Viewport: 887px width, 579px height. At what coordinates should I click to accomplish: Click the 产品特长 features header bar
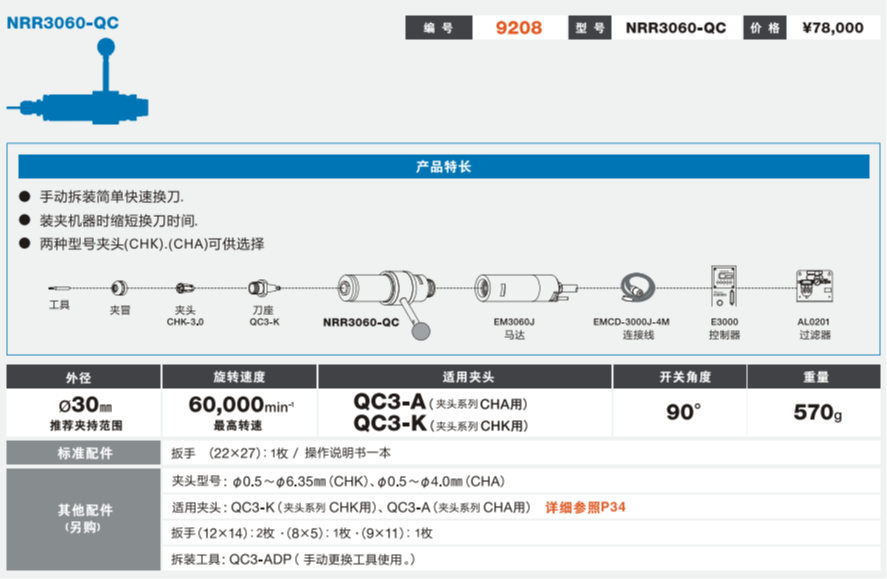(x=443, y=167)
